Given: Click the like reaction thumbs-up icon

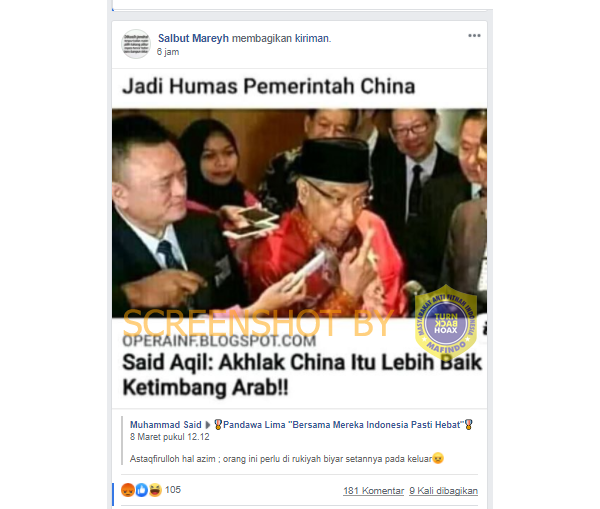Looking at the screenshot, I should 142,490.
